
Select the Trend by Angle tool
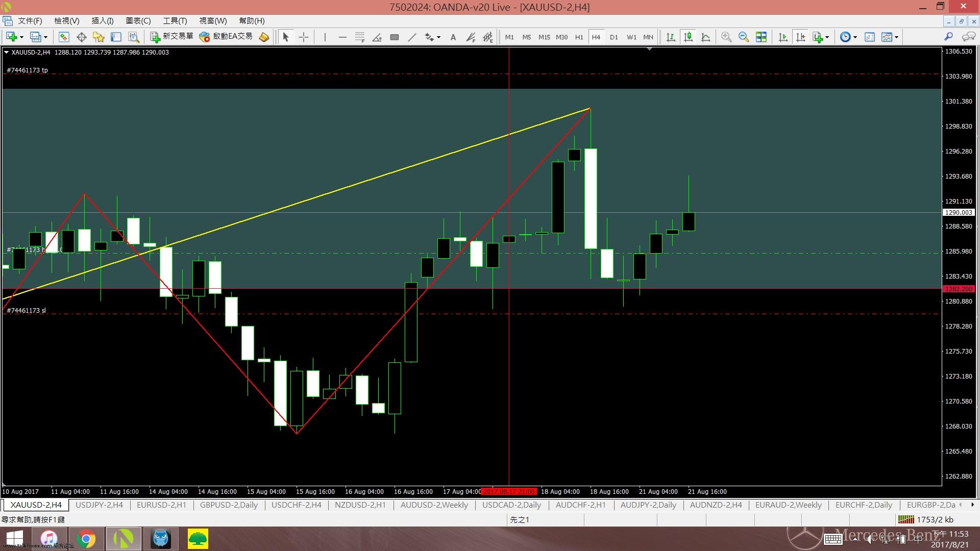[377, 37]
